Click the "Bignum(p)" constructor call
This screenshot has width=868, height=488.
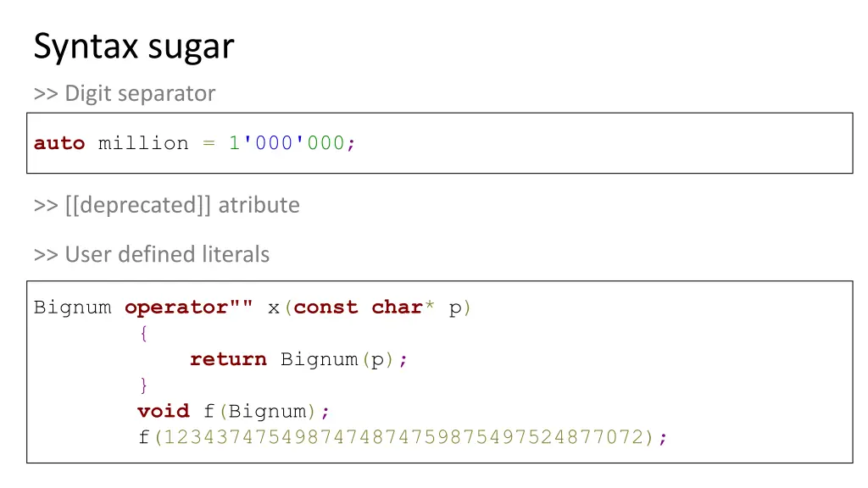(x=337, y=359)
